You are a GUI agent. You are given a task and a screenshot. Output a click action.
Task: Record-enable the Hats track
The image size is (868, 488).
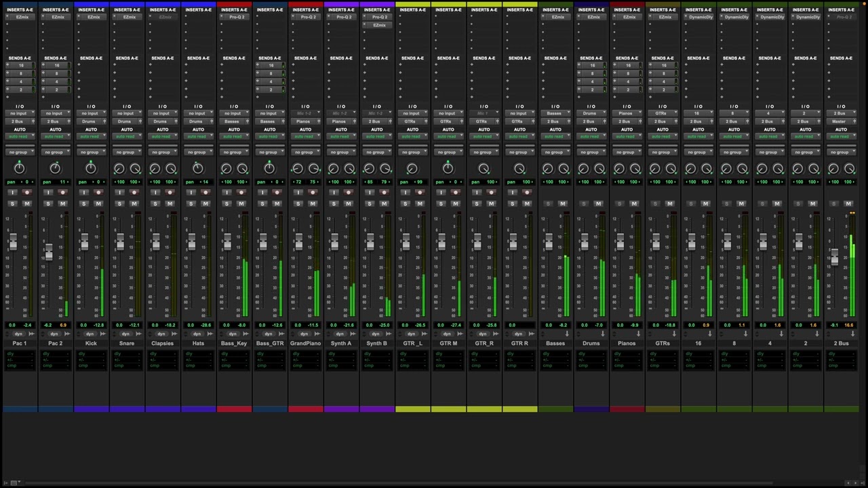pos(205,193)
